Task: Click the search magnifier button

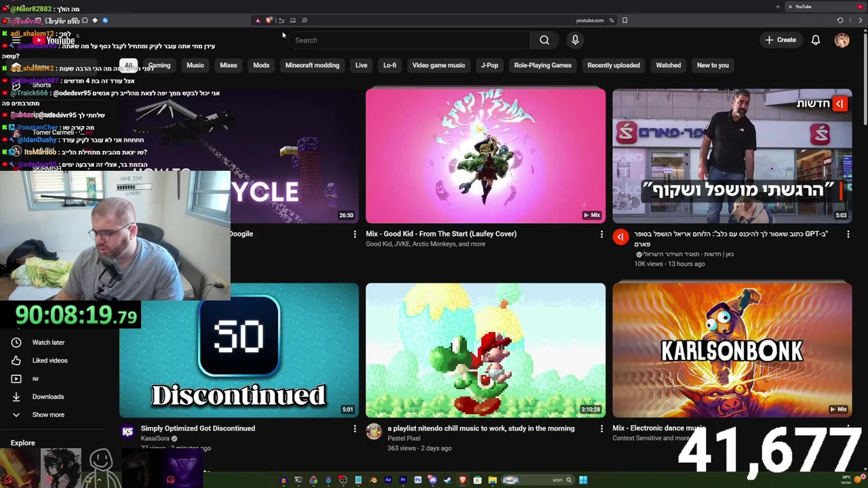Action: tap(544, 40)
